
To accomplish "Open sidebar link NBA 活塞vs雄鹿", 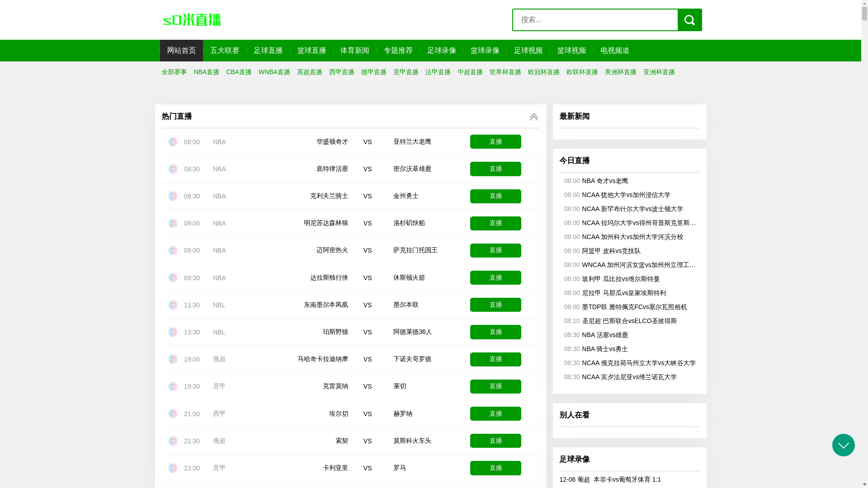I will 605,335.
